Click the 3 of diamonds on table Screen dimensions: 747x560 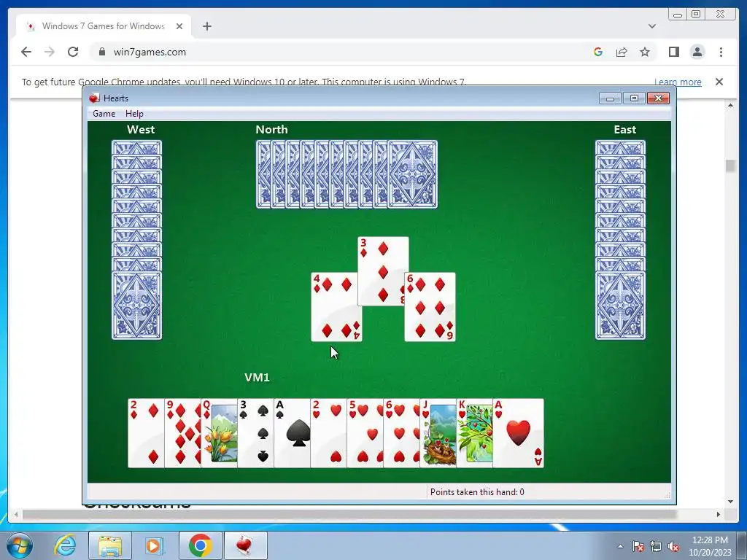[383, 271]
